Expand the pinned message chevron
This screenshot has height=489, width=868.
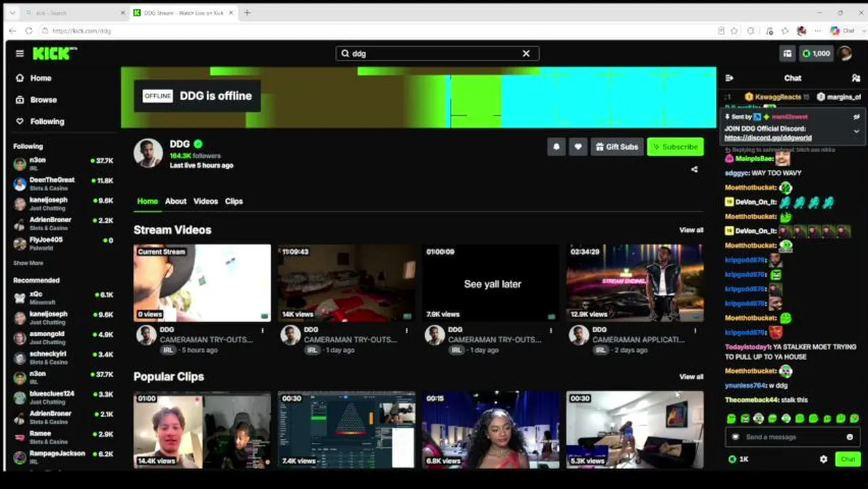click(x=856, y=131)
